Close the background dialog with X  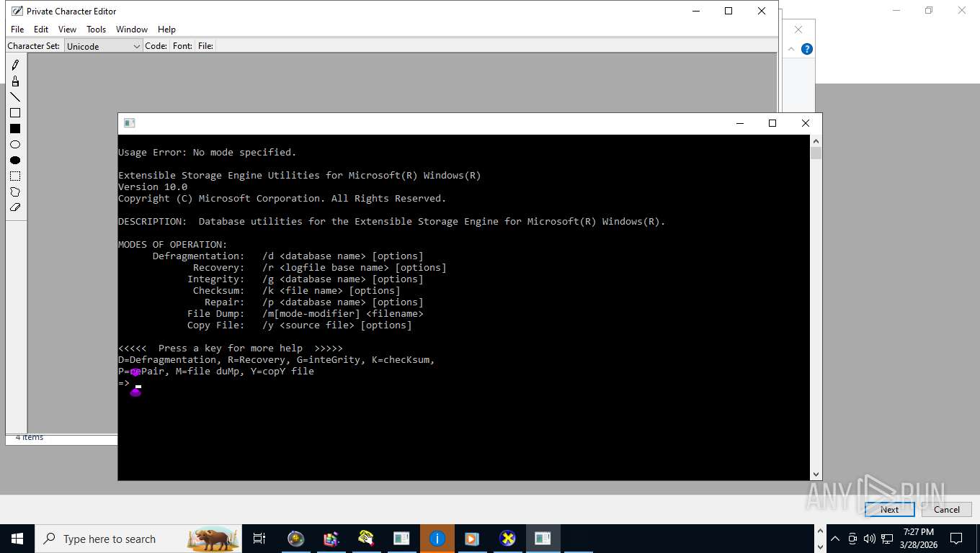pos(798,30)
